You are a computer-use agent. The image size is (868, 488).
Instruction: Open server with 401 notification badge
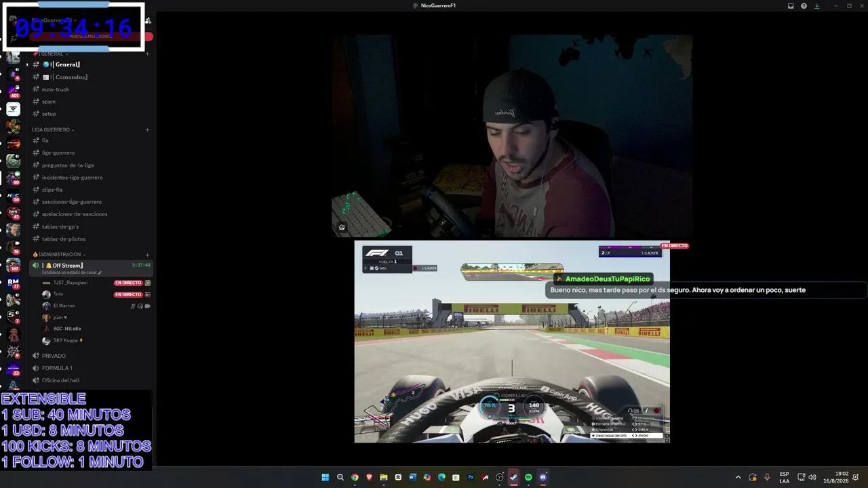[x=13, y=91]
